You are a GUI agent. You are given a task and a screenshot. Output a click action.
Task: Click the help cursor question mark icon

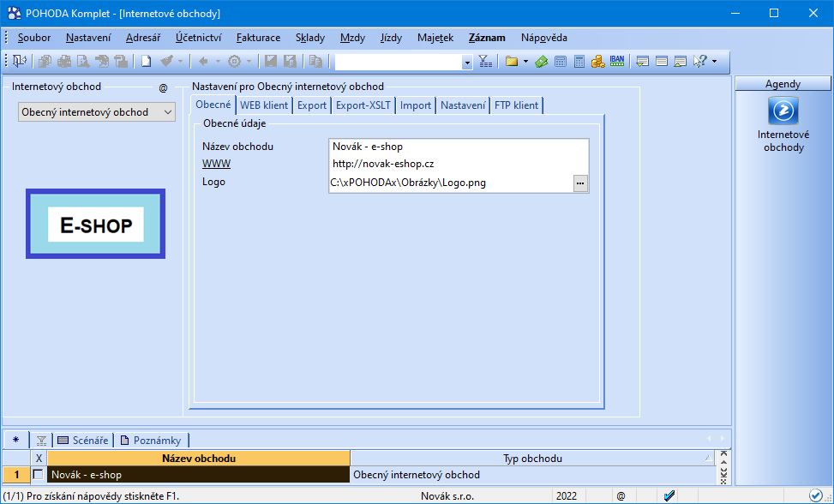[x=700, y=62]
